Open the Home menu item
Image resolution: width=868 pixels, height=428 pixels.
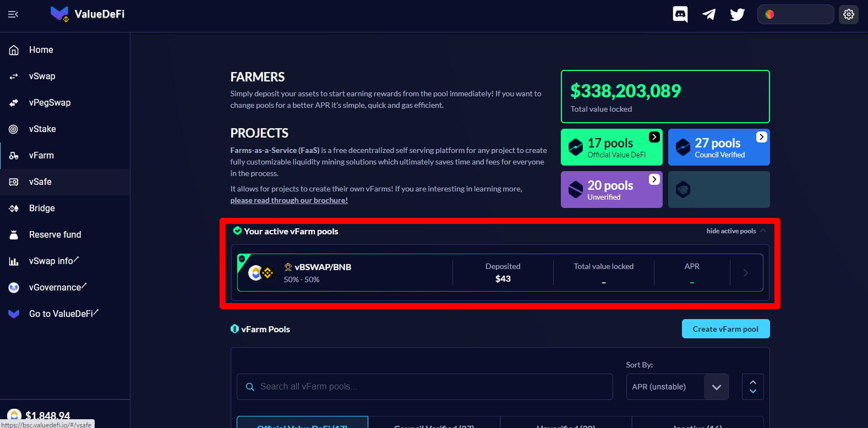pyautogui.click(x=65, y=50)
